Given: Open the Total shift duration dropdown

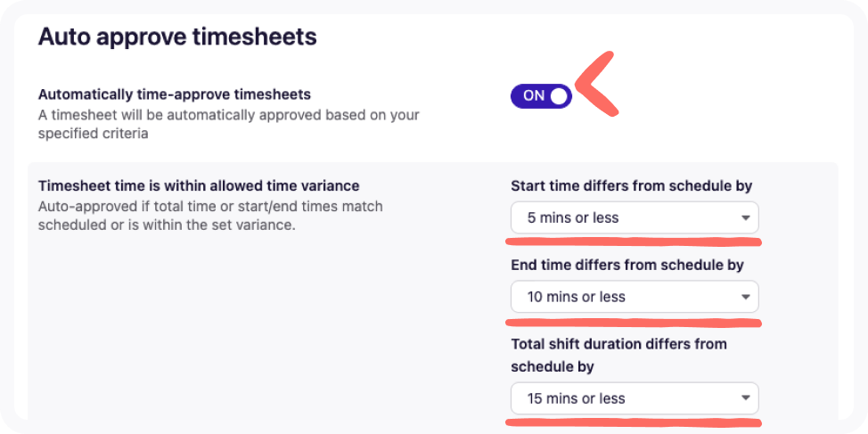Looking at the screenshot, I should (634, 398).
